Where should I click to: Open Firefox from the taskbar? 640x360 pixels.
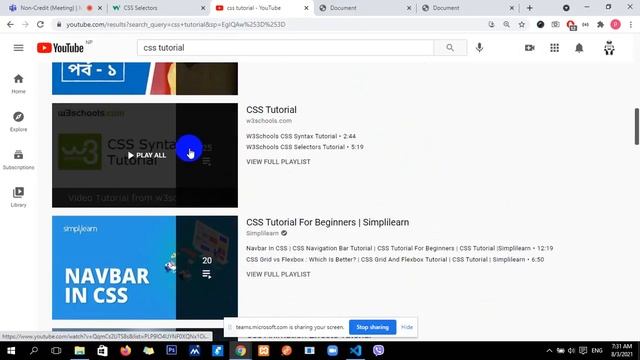pyautogui.click(x=126, y=351)
